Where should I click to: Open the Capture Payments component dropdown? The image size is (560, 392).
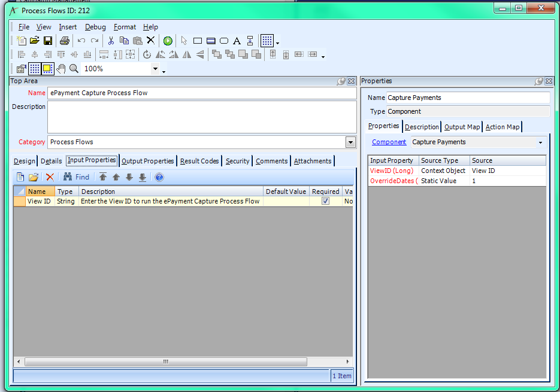(x=540, y=142)
